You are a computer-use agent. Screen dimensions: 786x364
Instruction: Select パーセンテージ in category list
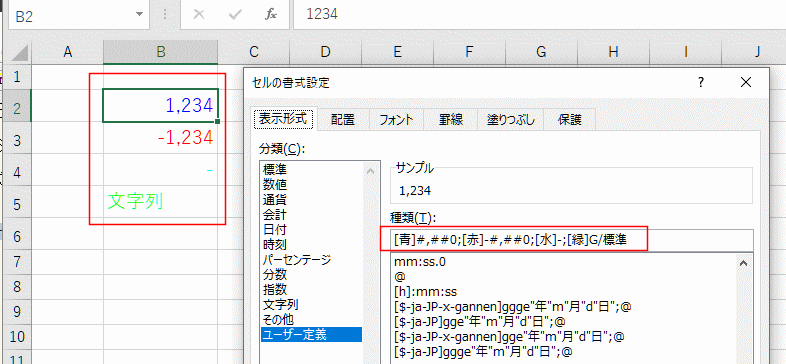point(311,259)
